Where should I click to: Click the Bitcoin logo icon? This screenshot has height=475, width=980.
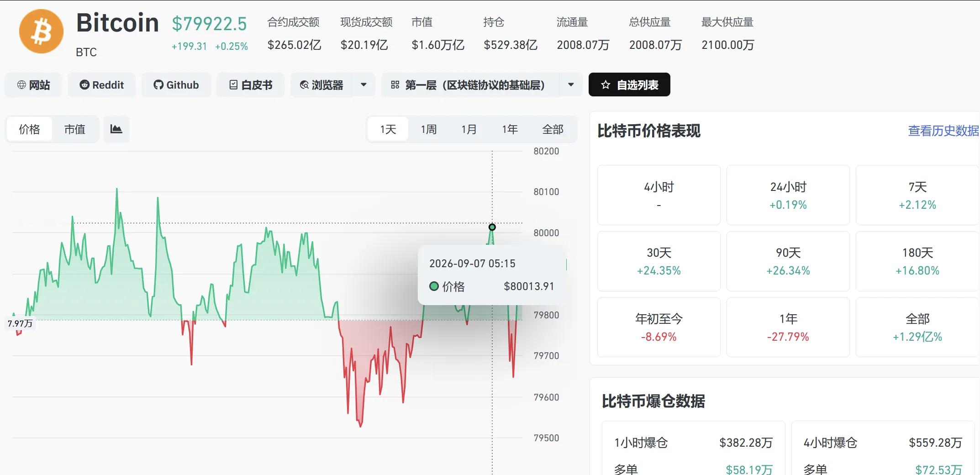(x=41, y=32)
